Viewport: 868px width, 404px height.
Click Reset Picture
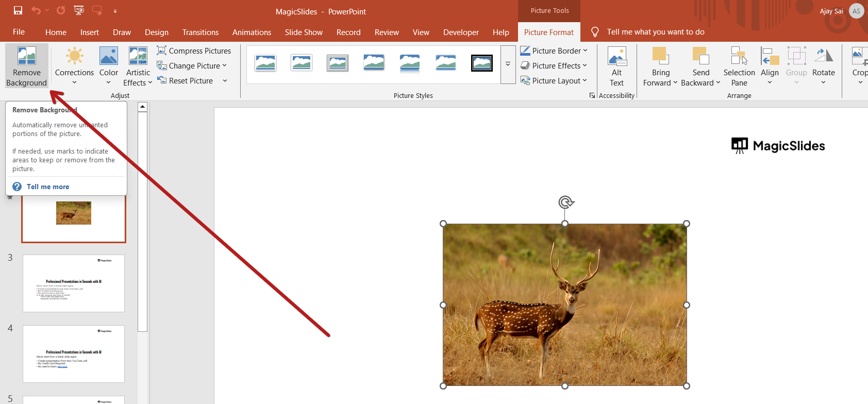(185, 80)
